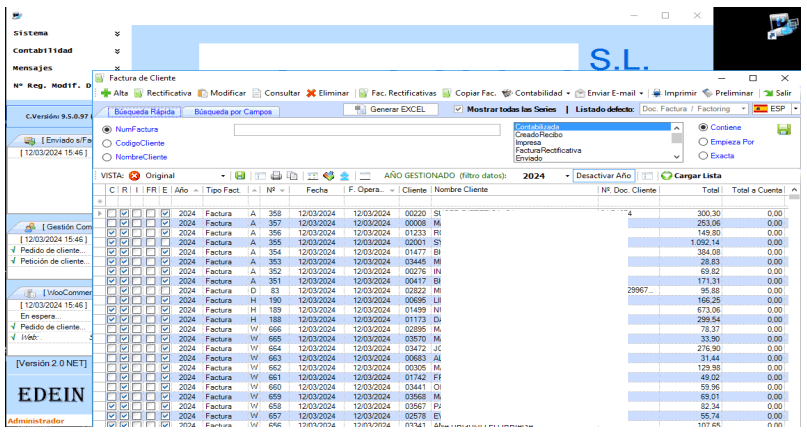This screenshot has height=432, width=807.
Task: Click the desktop icon in black top-right corner
Action: coord(782,26)
